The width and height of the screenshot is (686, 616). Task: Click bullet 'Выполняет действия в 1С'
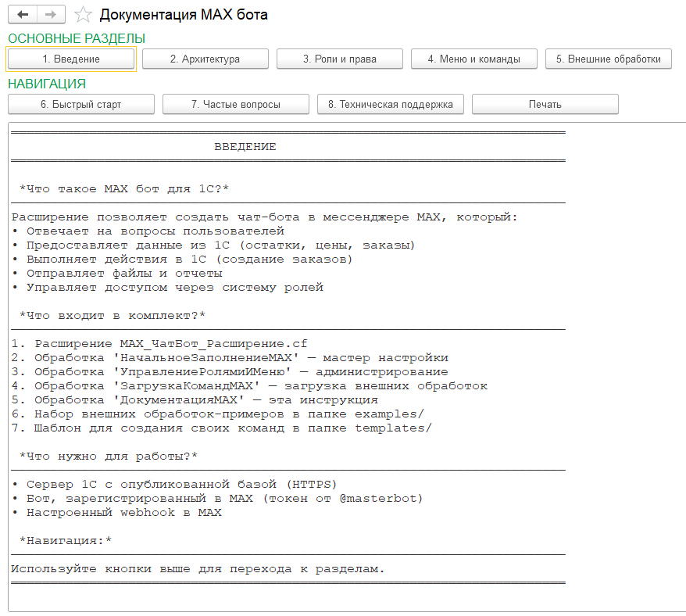click(182, 260)
